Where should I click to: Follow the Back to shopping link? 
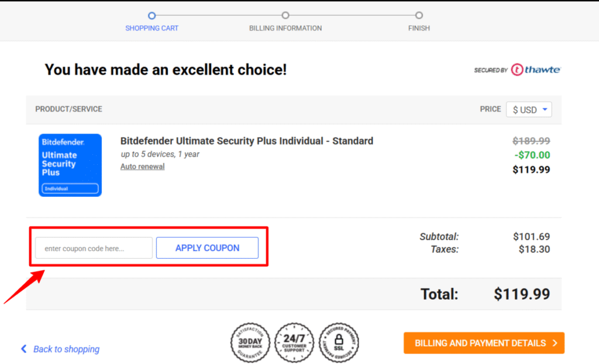coord(66,349)
